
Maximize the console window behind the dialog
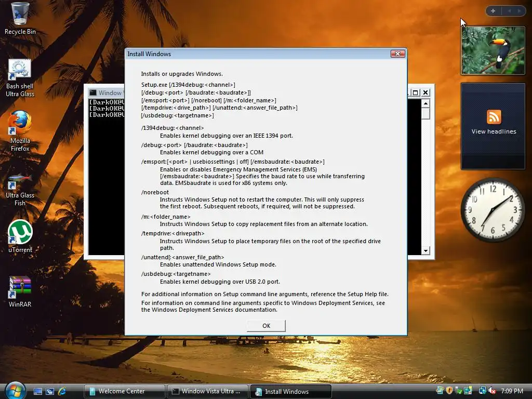click(415, 92)
